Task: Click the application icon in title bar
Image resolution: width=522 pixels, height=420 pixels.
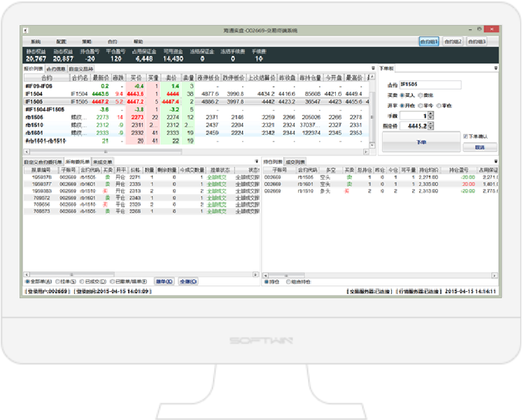Action: (x=27, y=31)
